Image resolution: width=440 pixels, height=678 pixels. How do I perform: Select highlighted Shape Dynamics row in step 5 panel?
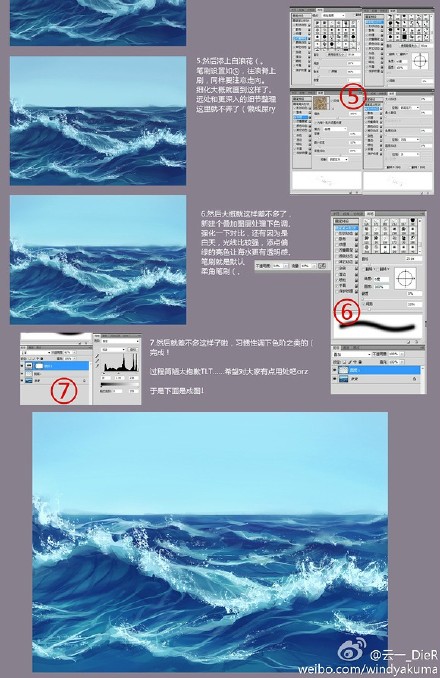(373, 109)
